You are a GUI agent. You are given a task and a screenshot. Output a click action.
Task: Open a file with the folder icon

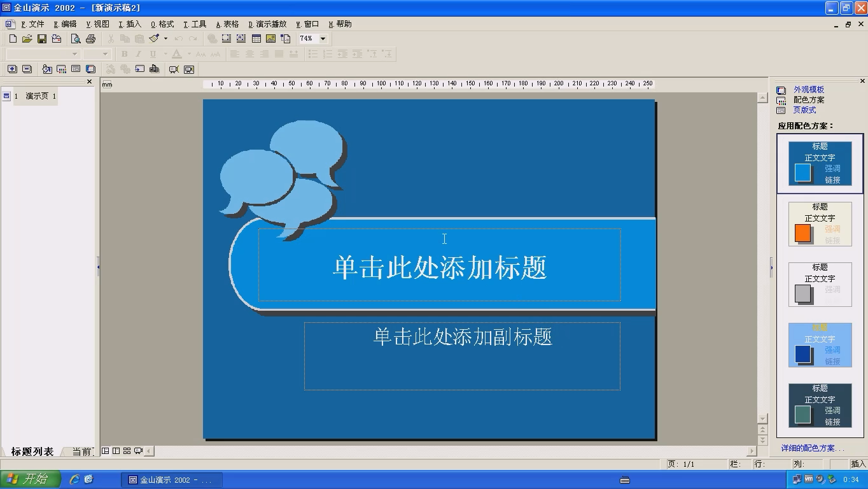coord(27,39)
